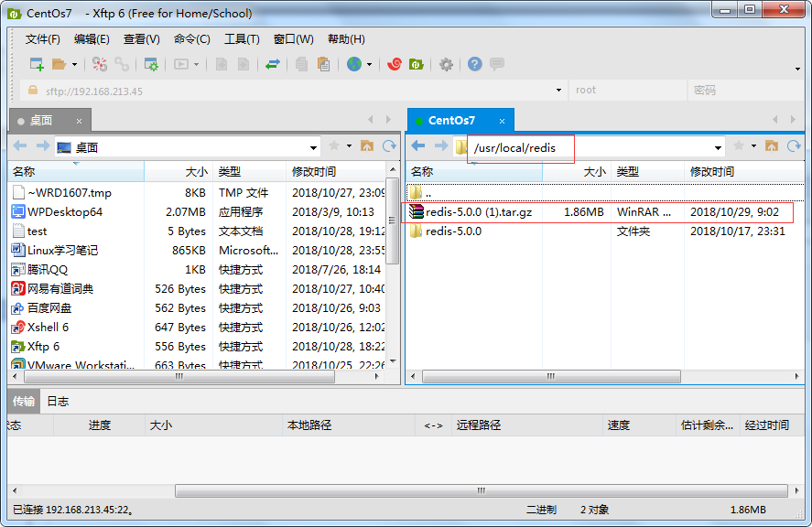
Task: Sort remote files by 大小 column header
Action: click(x=577, y=171)
